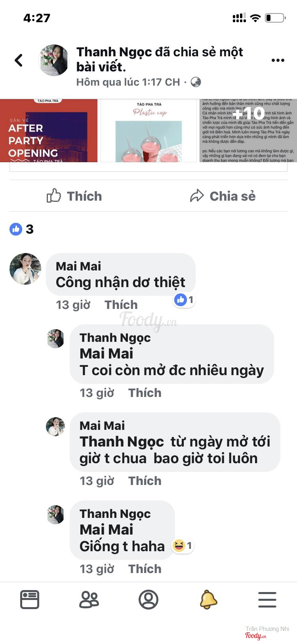This screenshot has width=297, height=644.
Task: Tap Mai Mai's avatar on first comment
Action: tap(25, 269)
